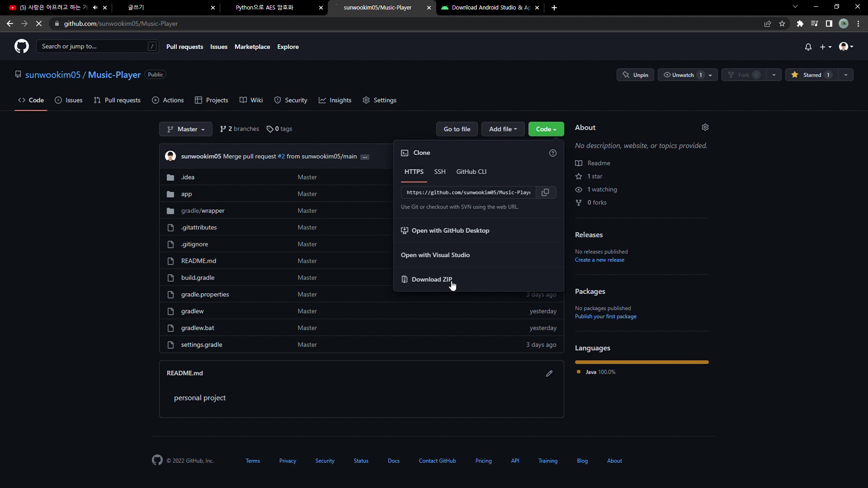Expand commit message ellipsis
868x488 pixels.
pos(365,157)
